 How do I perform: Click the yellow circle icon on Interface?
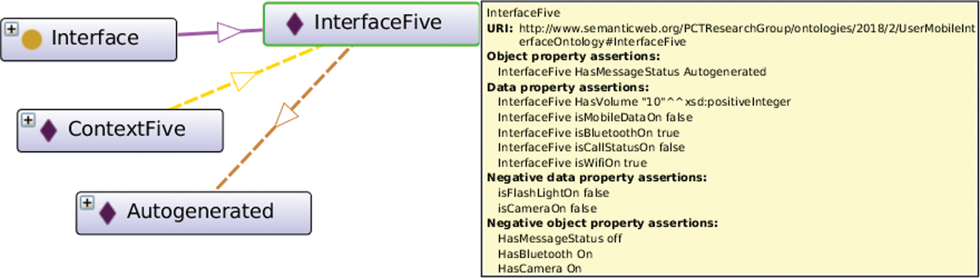coord(32,40)
